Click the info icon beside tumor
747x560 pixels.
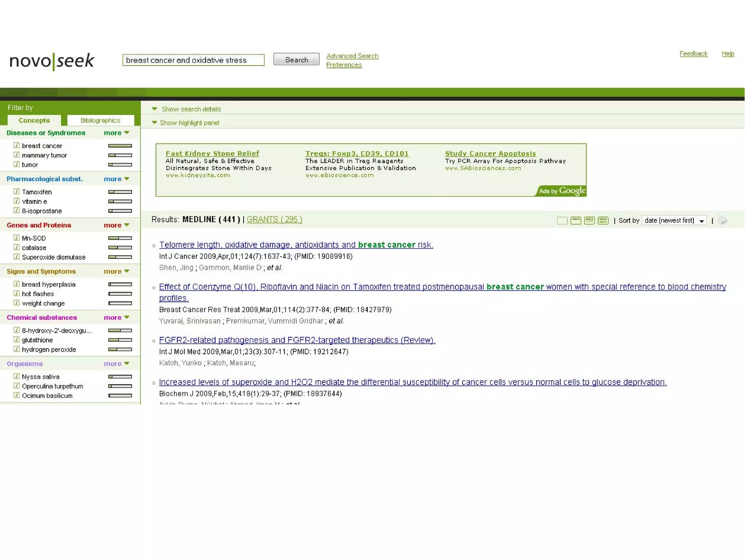coord(16,164)
